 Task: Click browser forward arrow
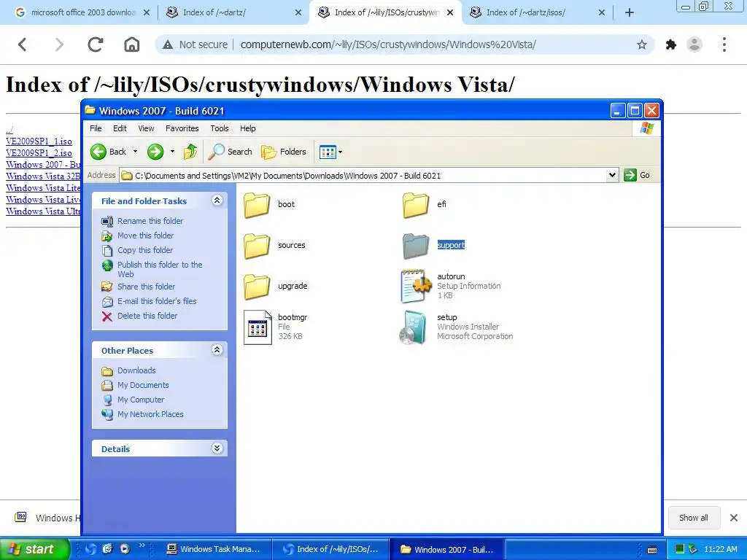(x=59, y=44)
